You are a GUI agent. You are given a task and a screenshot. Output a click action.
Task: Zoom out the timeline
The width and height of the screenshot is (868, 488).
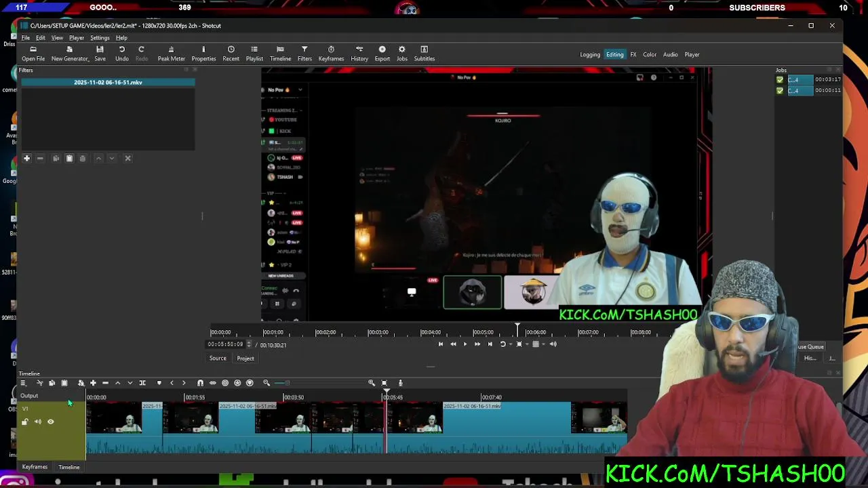click(x=267, y=383)
